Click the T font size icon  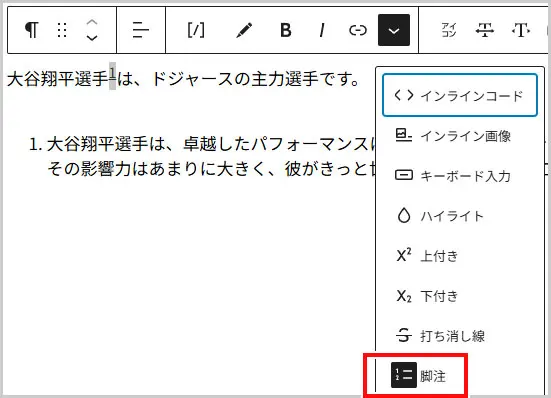[x=521, y=30]
